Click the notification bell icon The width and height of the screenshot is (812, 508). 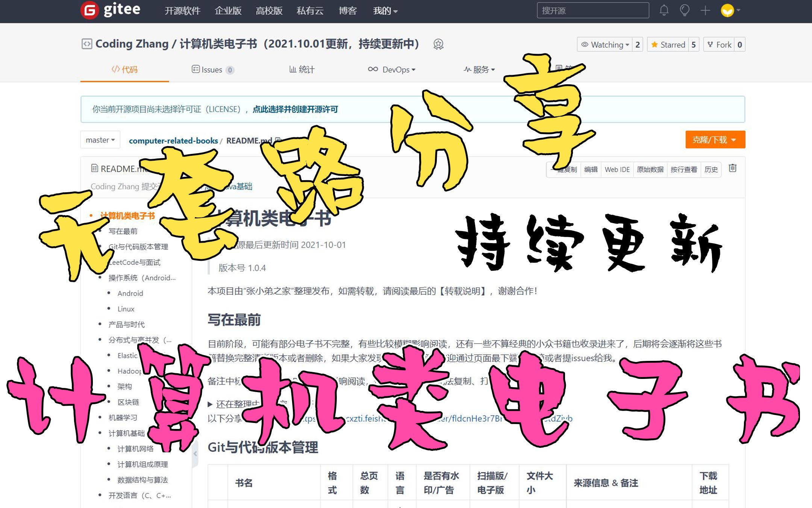661,11
